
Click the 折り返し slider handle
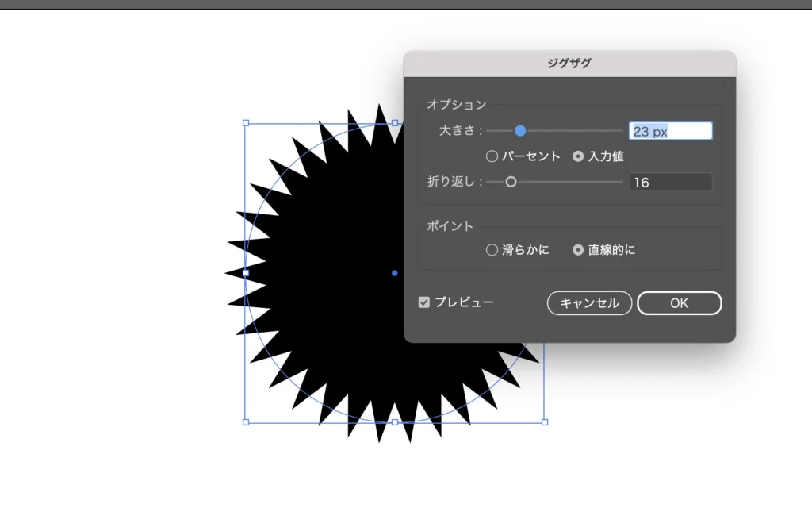pyautogui.click(x=511, y=182)
